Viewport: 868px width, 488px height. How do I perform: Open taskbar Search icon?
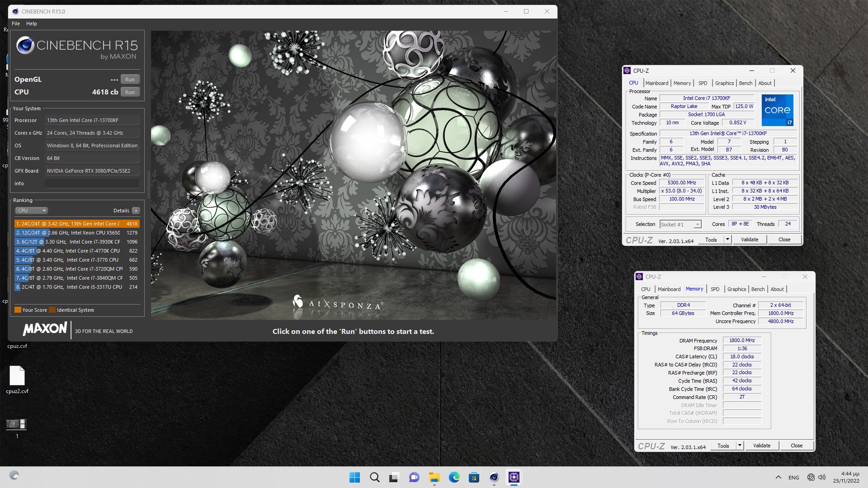[x=375, y=477]
